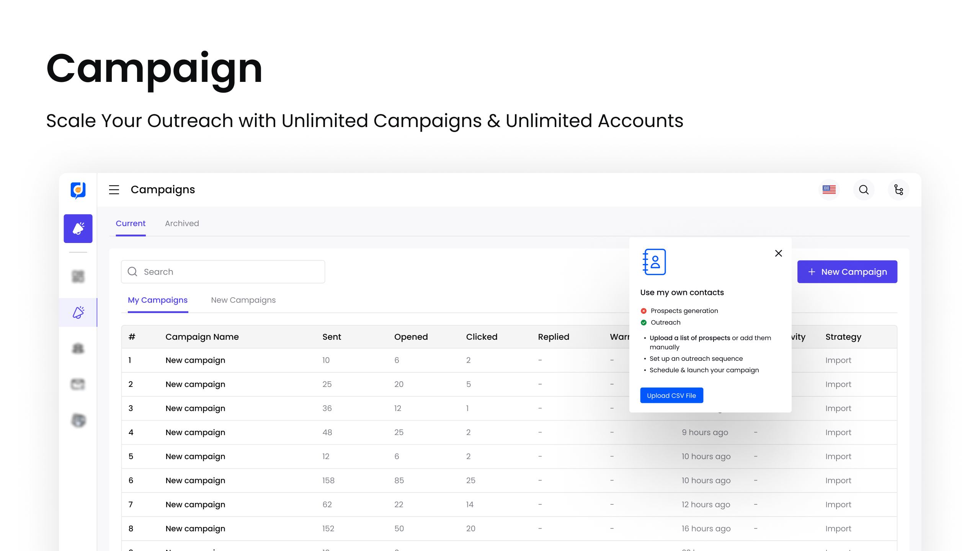Click the Campaign Name column header
The width and height of the screenshot is (980, 551).
(202, 337)
